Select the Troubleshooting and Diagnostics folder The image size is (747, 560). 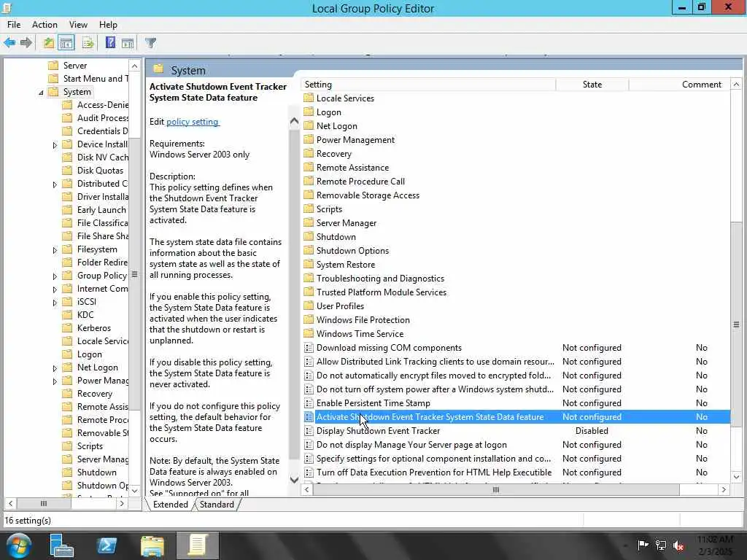(517, 278)
